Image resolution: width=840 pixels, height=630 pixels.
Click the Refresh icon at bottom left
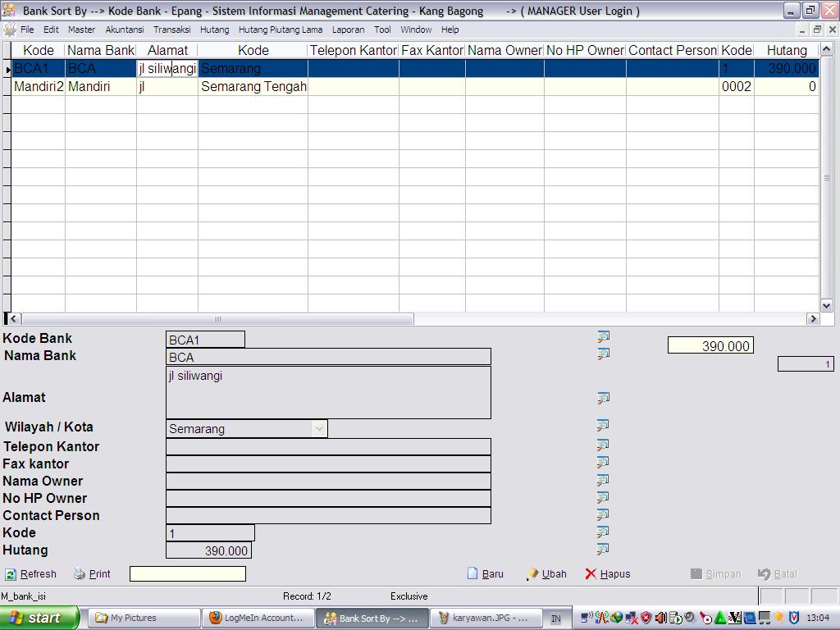[11, 574]
